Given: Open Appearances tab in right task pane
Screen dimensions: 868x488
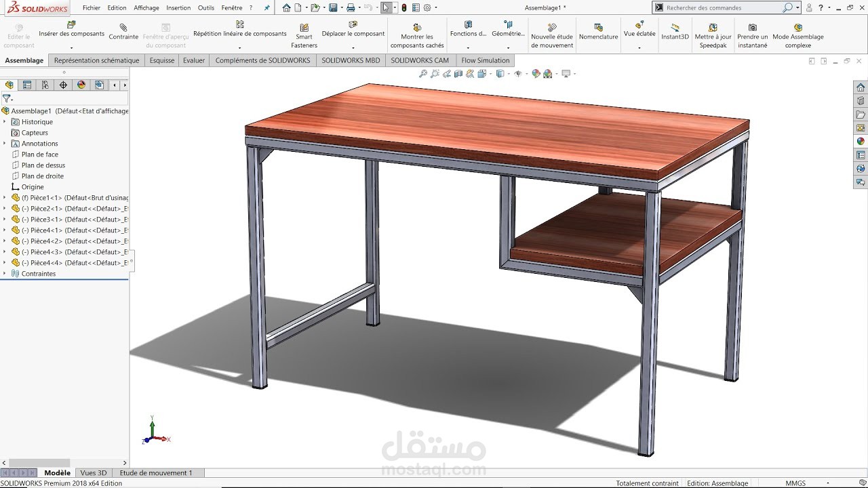Looking at the screenshot, I should (861, 141).
